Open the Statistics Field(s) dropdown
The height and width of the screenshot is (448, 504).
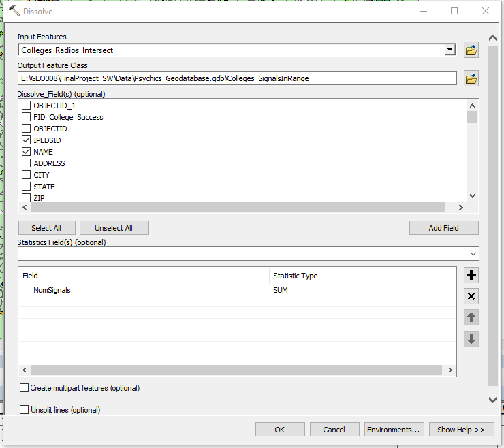tap(473, 253)
